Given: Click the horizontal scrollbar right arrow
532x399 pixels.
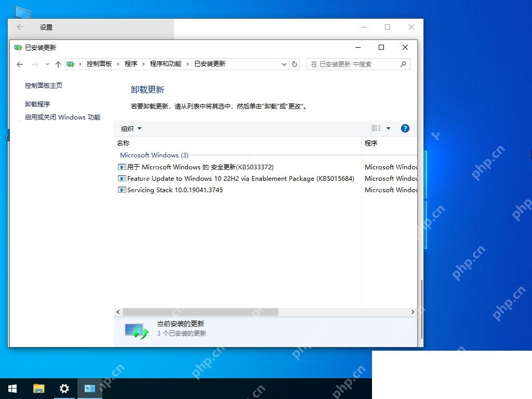Looking at the screenshot, I should coord(413,312).
